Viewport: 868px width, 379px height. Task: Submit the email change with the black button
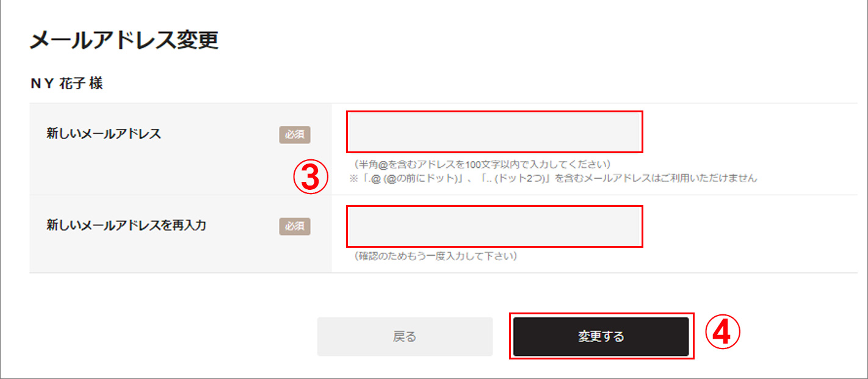601,336
